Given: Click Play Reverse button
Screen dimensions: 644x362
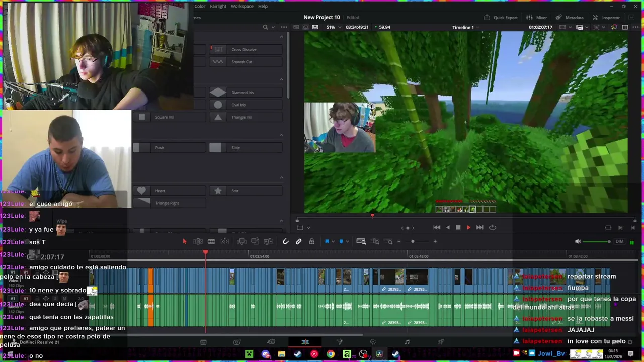Looking at the screenshot, I should [x=447, y=228].
